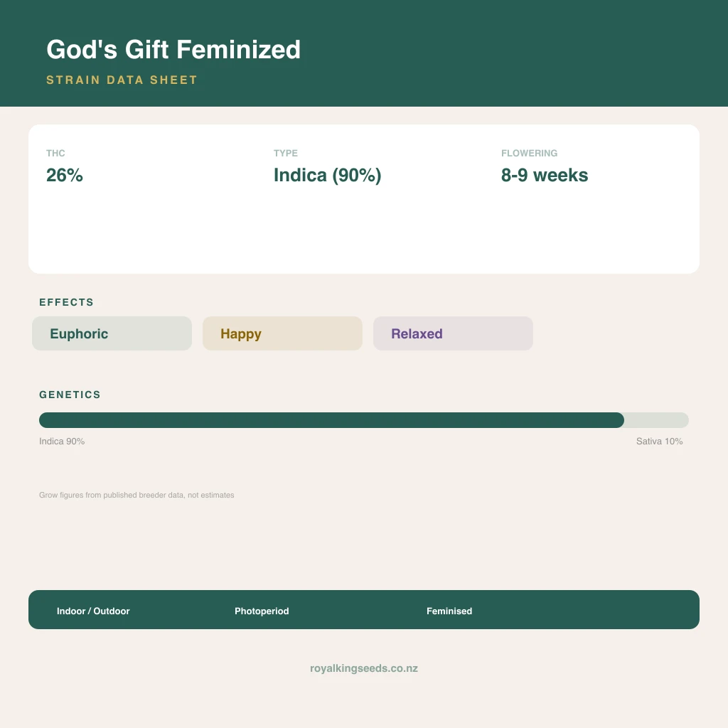Viewport: 728px width, 728px height.
Task: Click the light grey Sativa end of genetics bar
Action: (656, 420)
